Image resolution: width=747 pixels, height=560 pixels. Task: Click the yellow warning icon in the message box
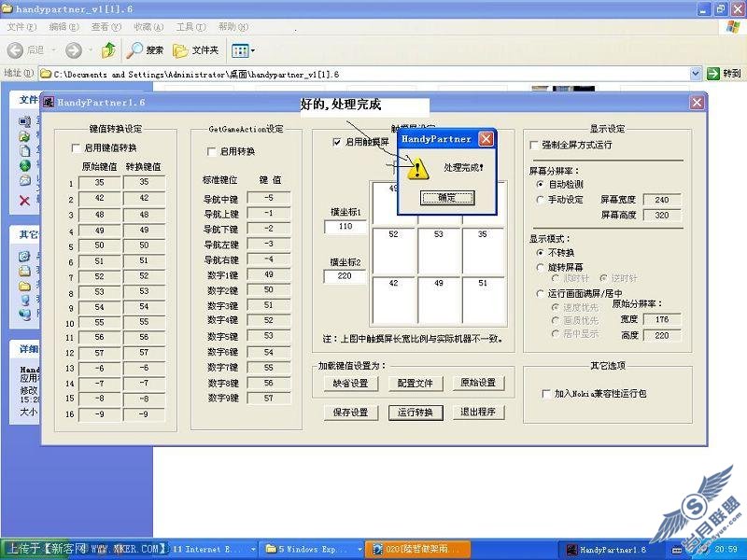pyautogui.click(x=417, y=168)
